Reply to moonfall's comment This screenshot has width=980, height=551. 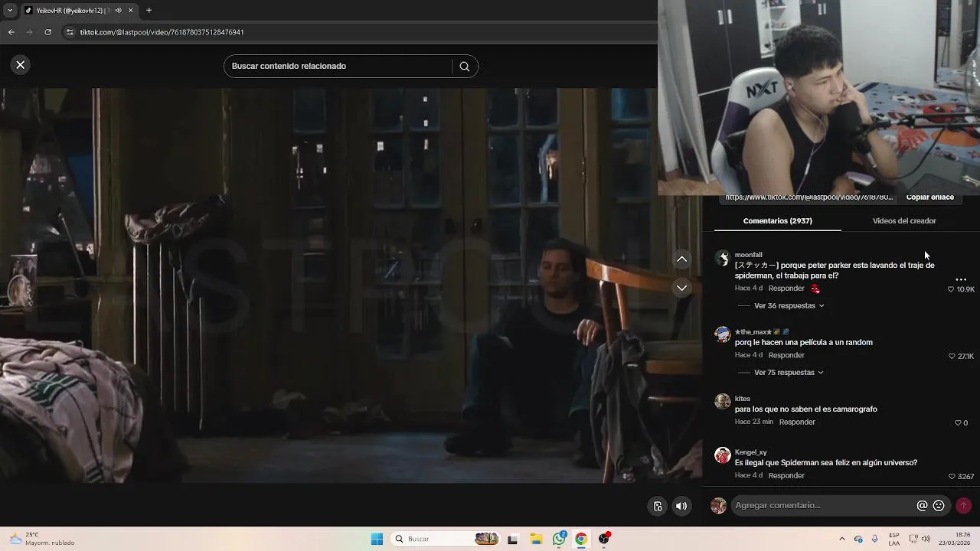[786, 289]
